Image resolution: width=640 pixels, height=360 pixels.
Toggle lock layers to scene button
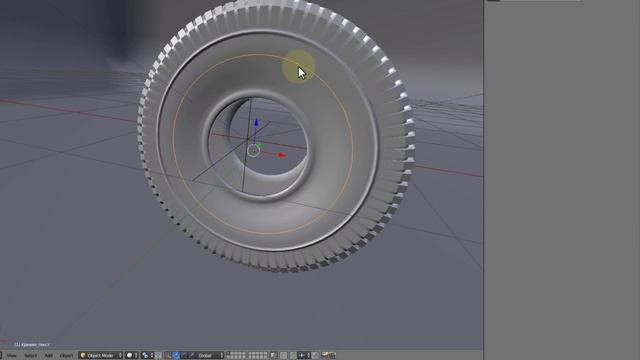[x=273, y=356]
